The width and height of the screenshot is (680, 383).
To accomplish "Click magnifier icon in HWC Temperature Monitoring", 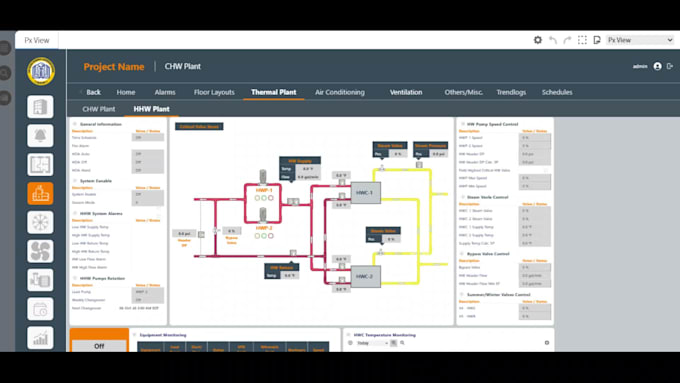I will [402, 343].
